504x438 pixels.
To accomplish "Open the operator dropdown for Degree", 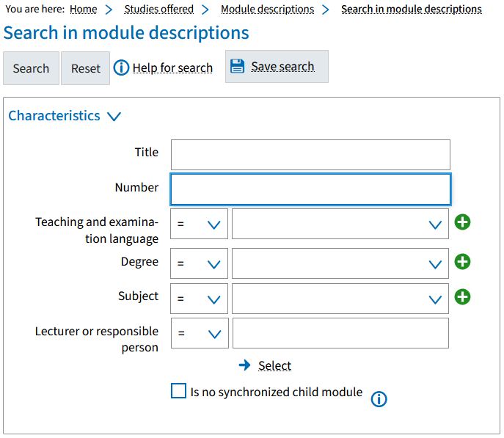I will [199, 263].
